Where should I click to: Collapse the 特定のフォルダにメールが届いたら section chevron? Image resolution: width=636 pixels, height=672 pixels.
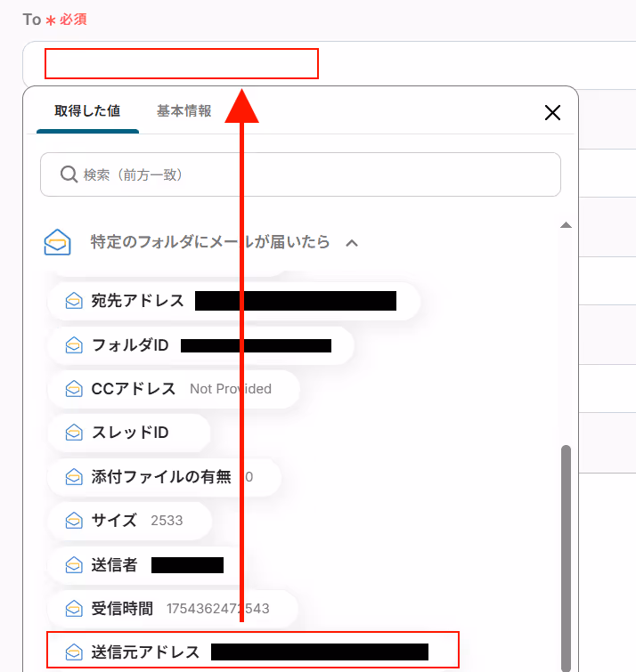tap(352, 243)
